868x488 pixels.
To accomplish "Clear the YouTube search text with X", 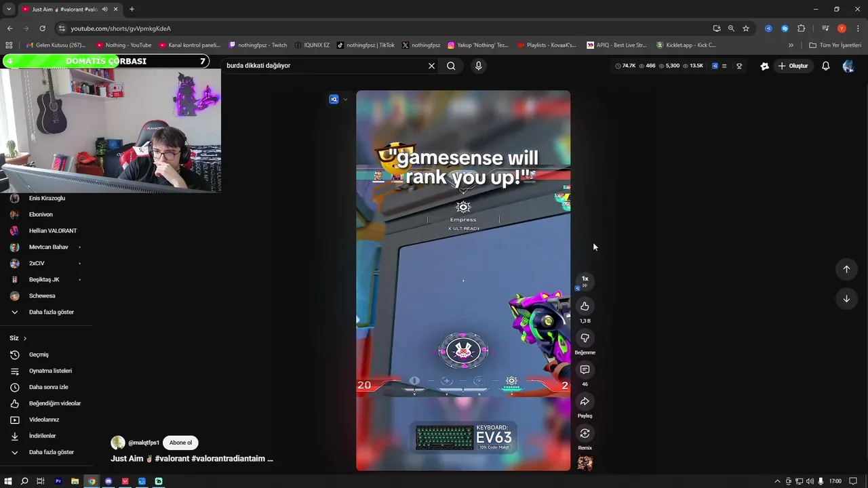I will 431,66.
